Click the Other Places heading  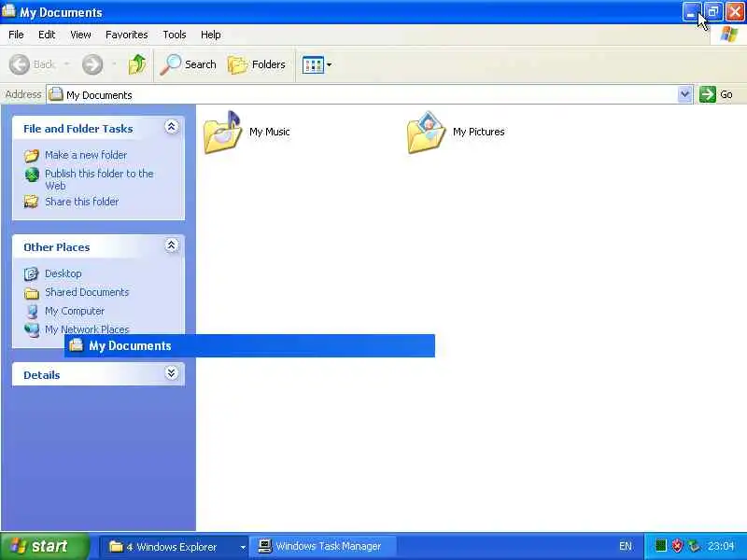[x=57, y=247]
